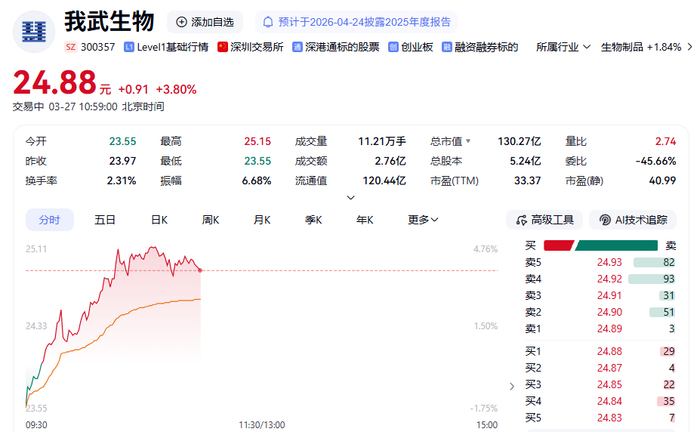Click the 我武生物 company logo
Screen dimensions: 700x432
pyautogui.click(x=34, y=32)
